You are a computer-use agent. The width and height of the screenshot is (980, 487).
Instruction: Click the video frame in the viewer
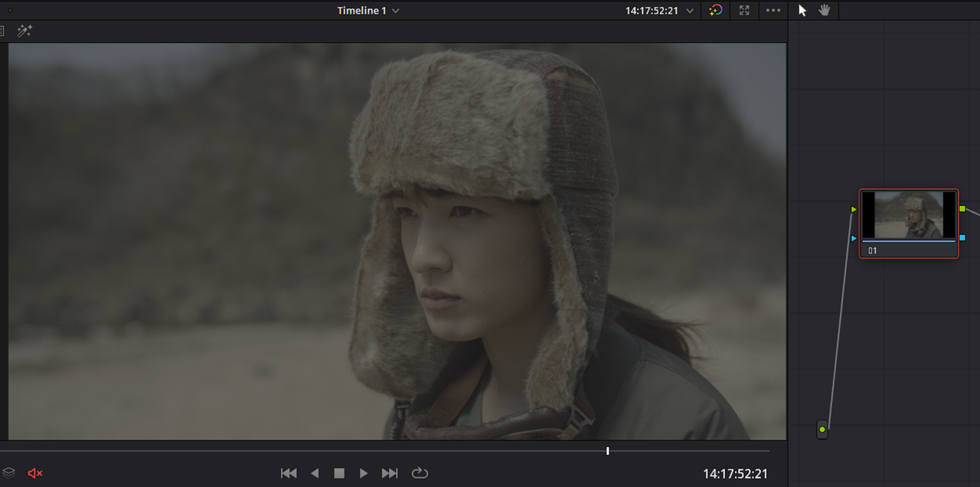(x=397, y=241)
